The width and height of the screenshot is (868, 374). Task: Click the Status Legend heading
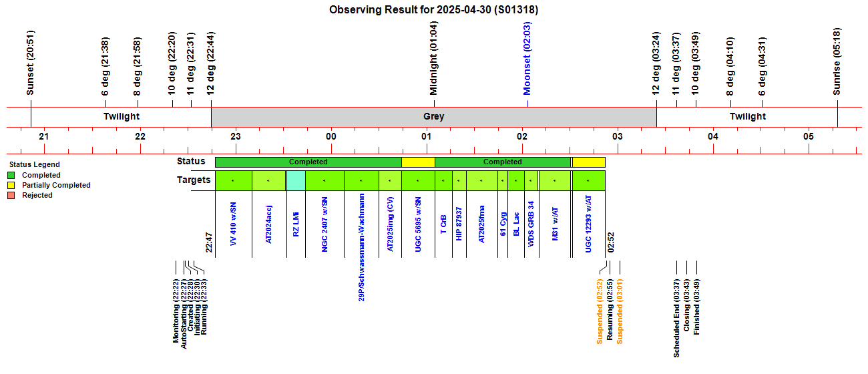pos(34,164)
